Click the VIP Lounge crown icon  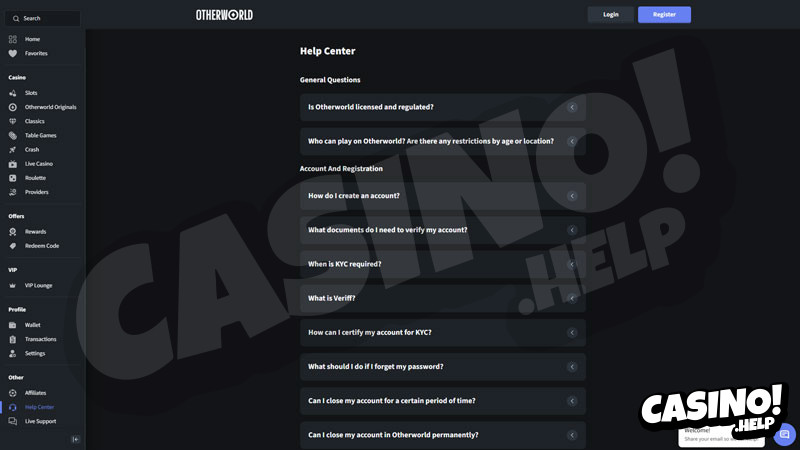click(x=13, y=286)
